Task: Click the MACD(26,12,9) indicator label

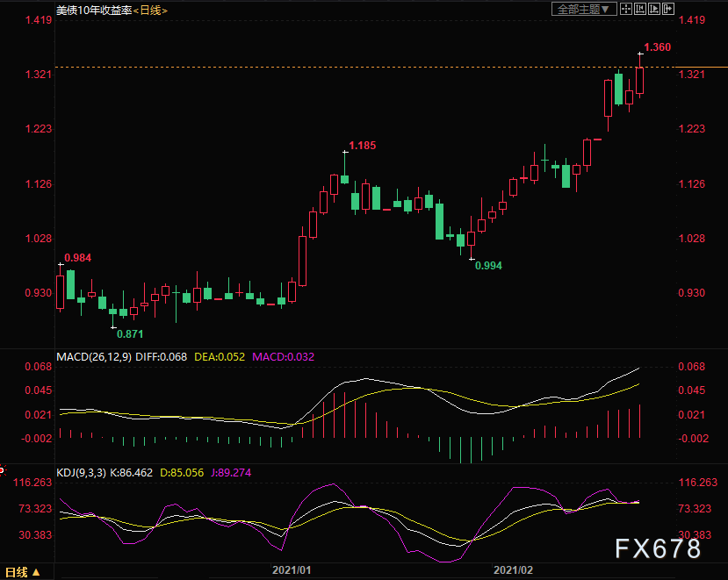Action: pyautogui.click(x=94, y=357)
